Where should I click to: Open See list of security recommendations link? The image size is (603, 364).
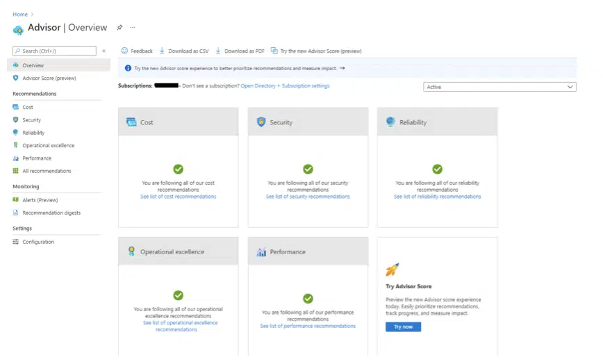(x=308, y=197)
